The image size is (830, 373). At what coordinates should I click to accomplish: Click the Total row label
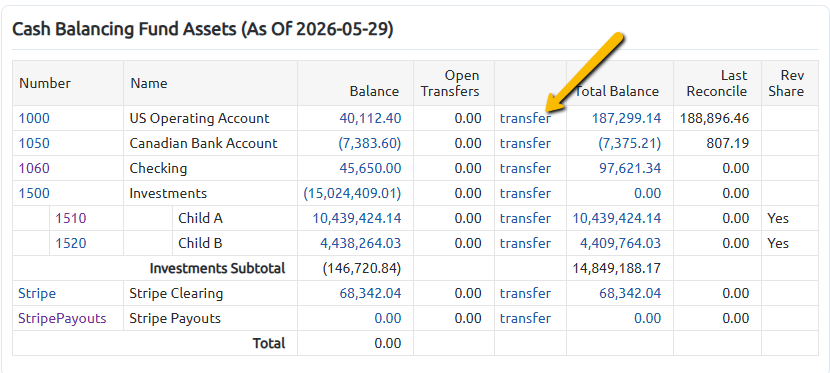point(269,344)
